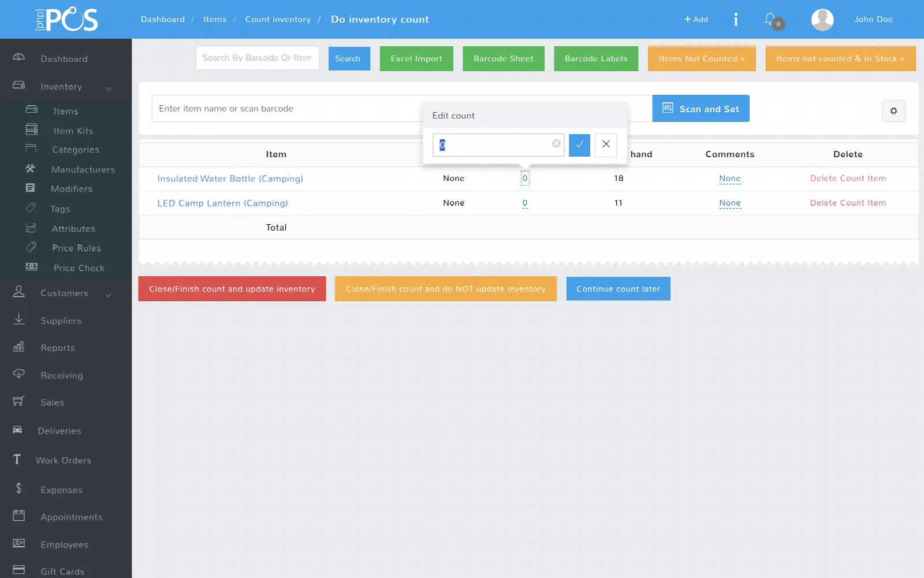Click the Appointments calendar icon
Screen dimensions: 924x578
coord(18,516)
